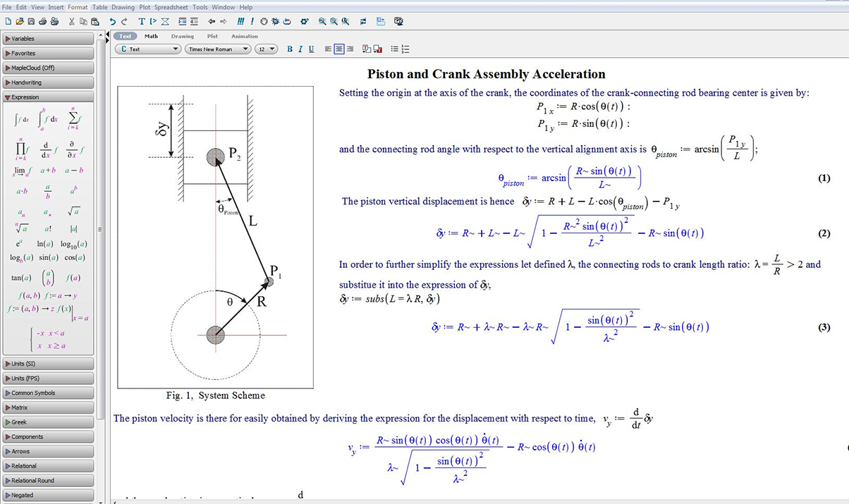Create a new document with the toolbar icon
This screenshot has width=849, height=504.
click(8, 22)
